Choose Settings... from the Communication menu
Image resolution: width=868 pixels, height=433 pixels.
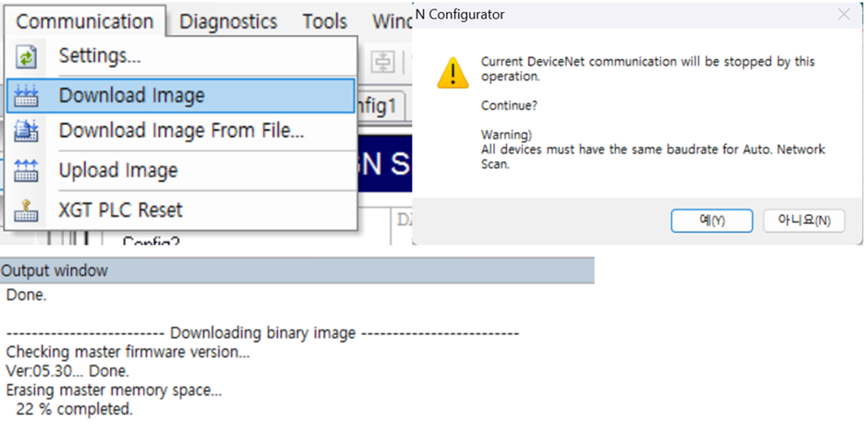pos(100,55)
